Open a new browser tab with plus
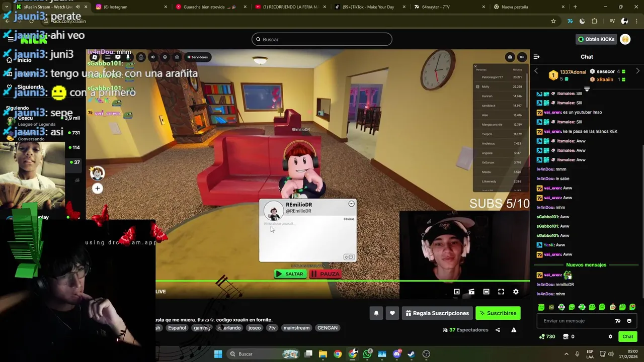 (575, 7)
